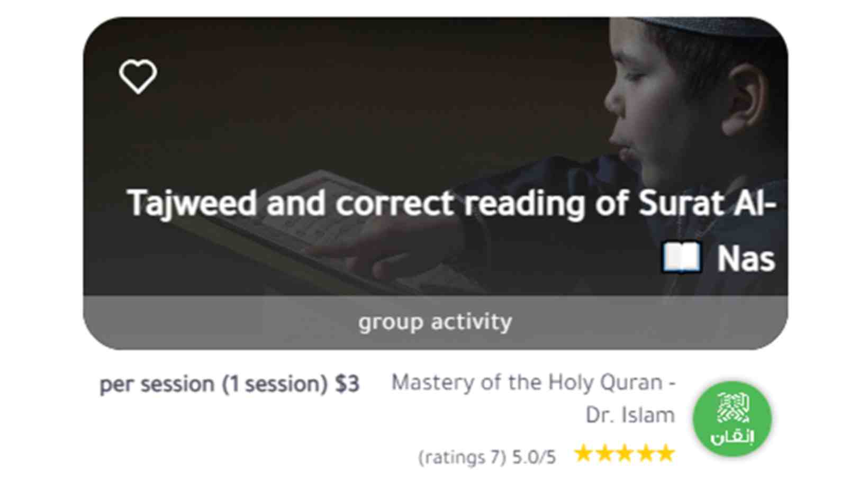Viewport: 868px width, 481px height.
Task: Click the open book emoji icon
Action: 682,258
